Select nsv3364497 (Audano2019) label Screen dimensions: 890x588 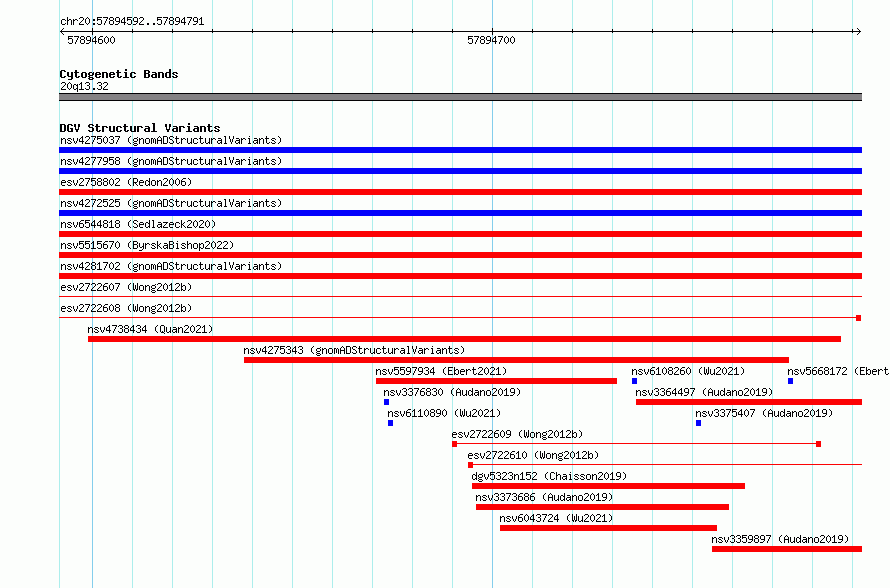click(704, 392)
